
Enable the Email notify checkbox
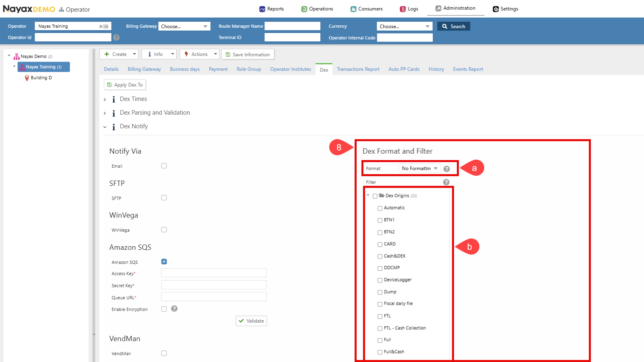point(164,166)
